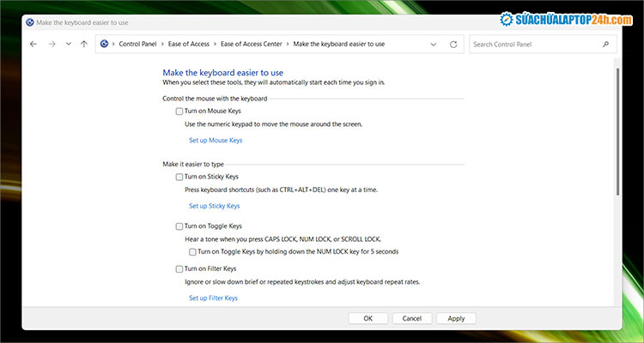644x343 pixels.
Task: Expand the address bar history dropdown
Action: [432, 44]
